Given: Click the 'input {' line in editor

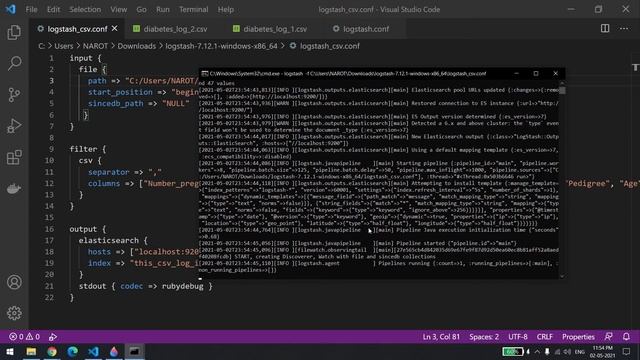Looking at the screenshot, I should click(x=85, y=58).
